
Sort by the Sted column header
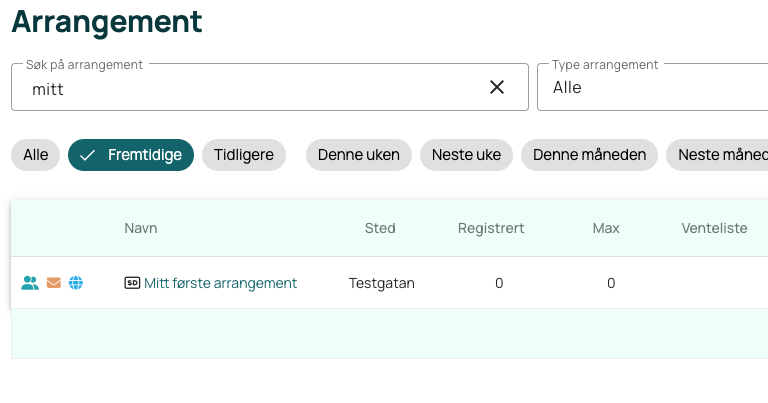coord(381,228)
